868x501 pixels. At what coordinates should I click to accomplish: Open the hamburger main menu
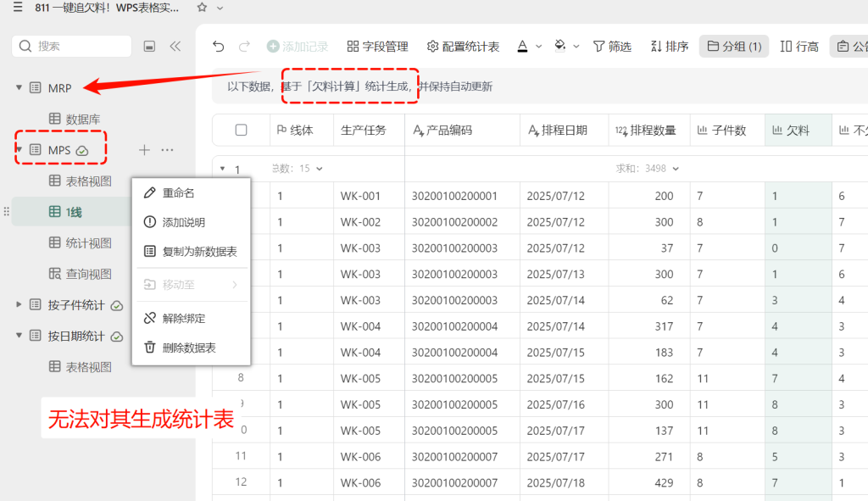tap(18, 7)
